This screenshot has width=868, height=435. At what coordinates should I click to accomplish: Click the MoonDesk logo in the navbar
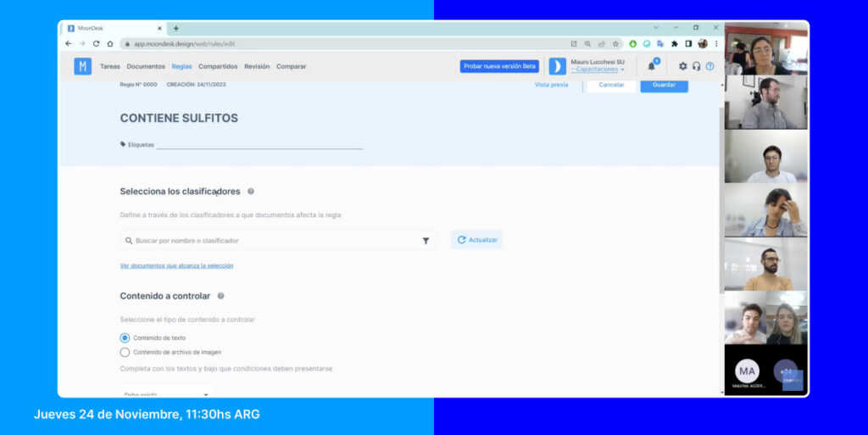[x=82, y=66]
